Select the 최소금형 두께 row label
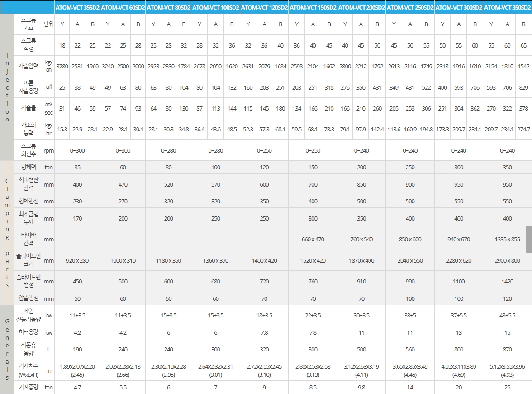Viewport: 532px width, 394px height. [28, 218]
